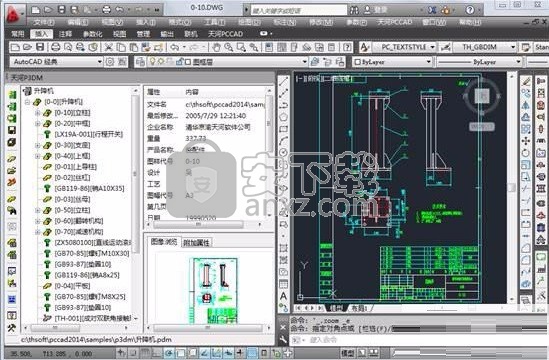The image size is (549, 360).
Task: Click the workspace settings gear icon
Action: (110, 62)
